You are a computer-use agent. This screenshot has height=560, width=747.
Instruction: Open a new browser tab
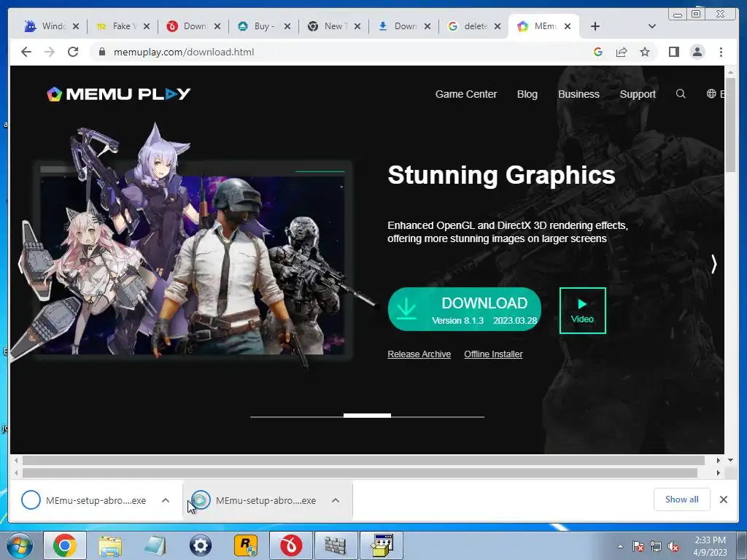pos(595,26)
